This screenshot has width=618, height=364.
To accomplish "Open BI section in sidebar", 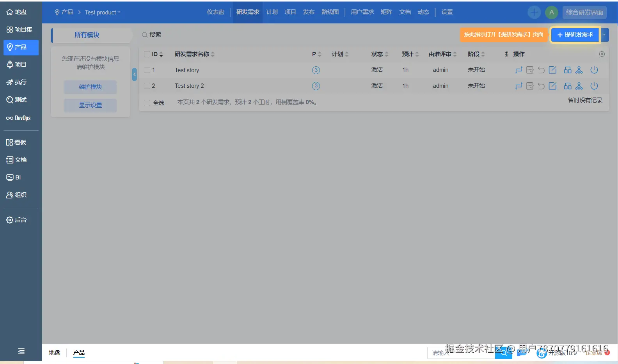I will pyautogui.click(x=14, y=178).
